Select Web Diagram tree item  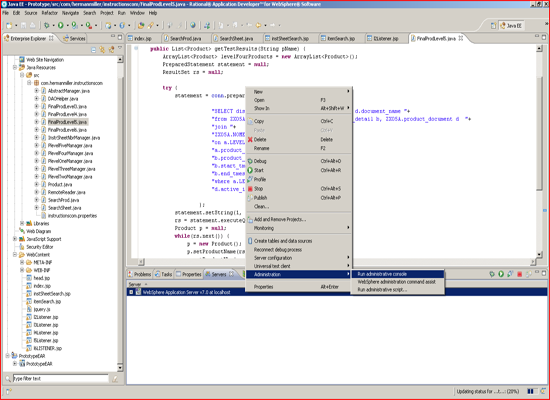tap(39, 231)
